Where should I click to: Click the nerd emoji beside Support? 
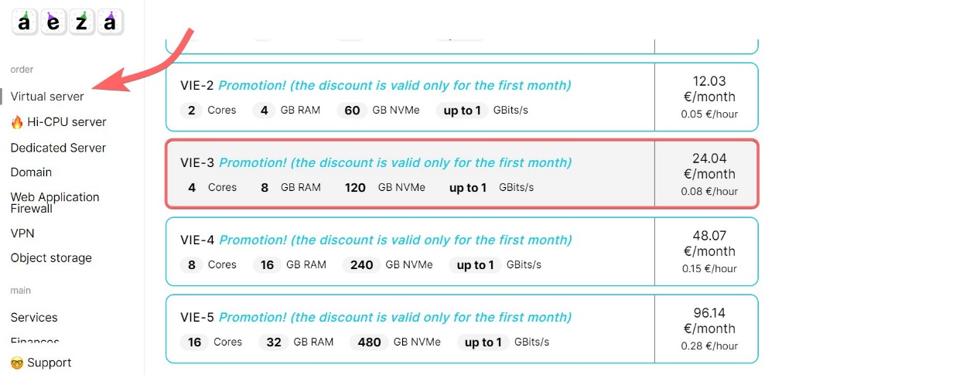click(17, 363)
